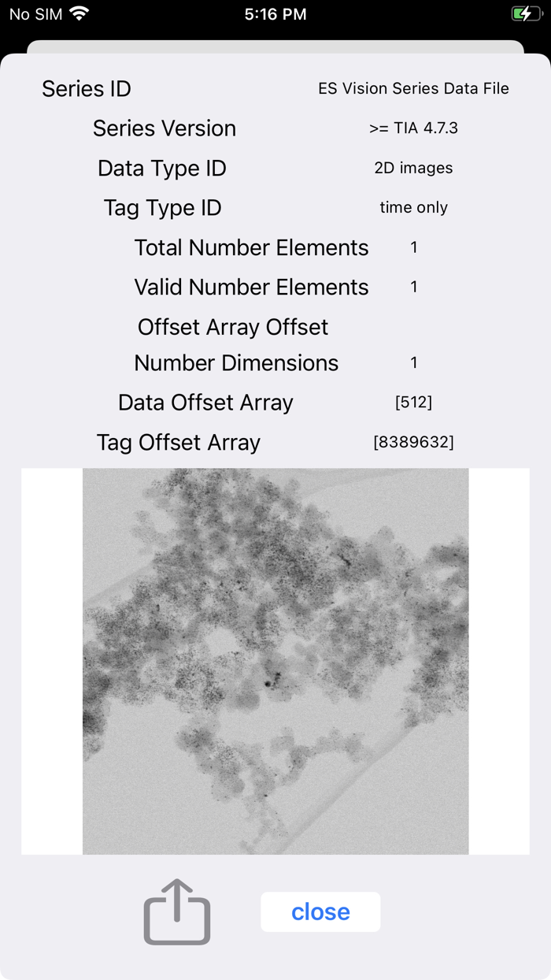The width and height of the screenshot is (551, 980).
Task: Tap the Series Version row
Action: point(165,128)
